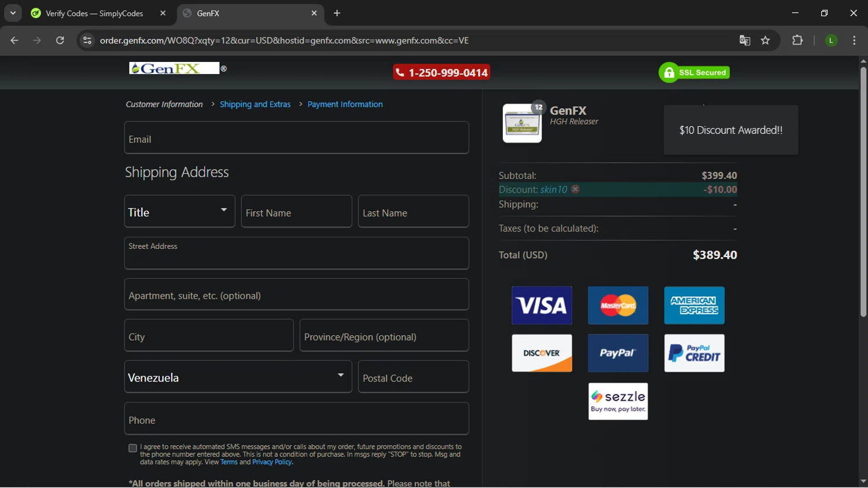Click the browser forward arrow
This screenshot has width=868, height=488.
click(37, 41)
